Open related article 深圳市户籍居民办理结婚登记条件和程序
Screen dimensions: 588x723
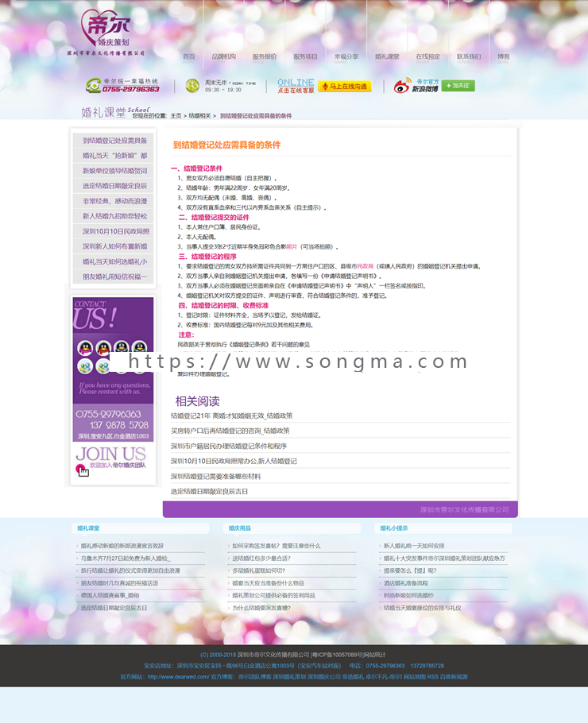click(x=229, y=447)
